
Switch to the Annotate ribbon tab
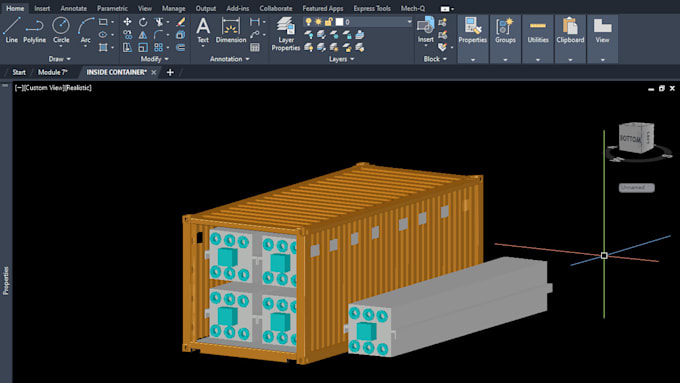[73, 8]
